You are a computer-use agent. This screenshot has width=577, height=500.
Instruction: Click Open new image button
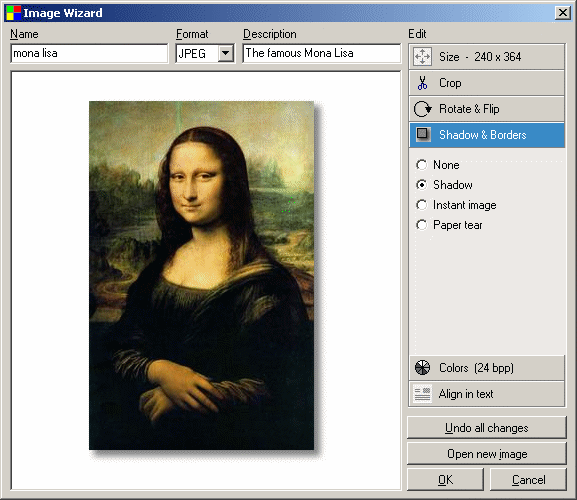486,454
